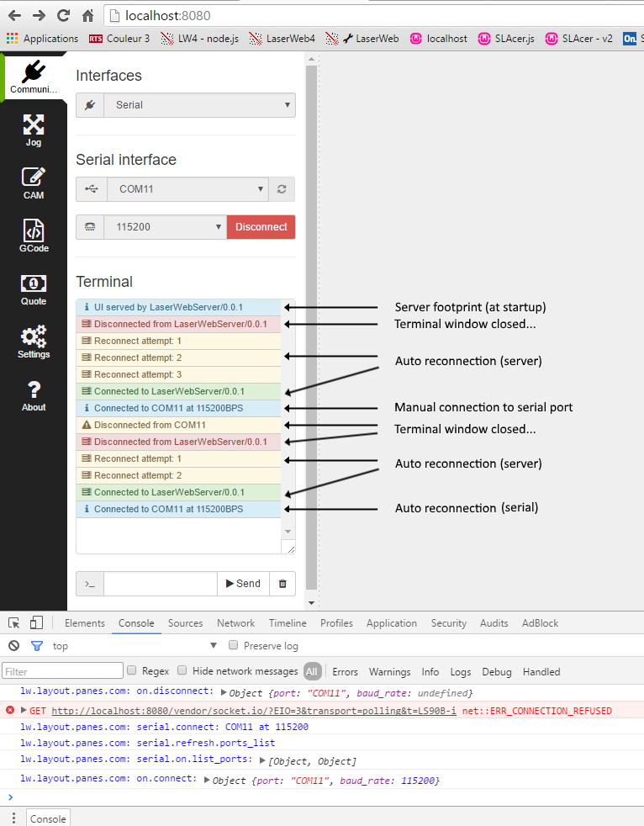Switch to the Network tab

(x=236, y=623)
